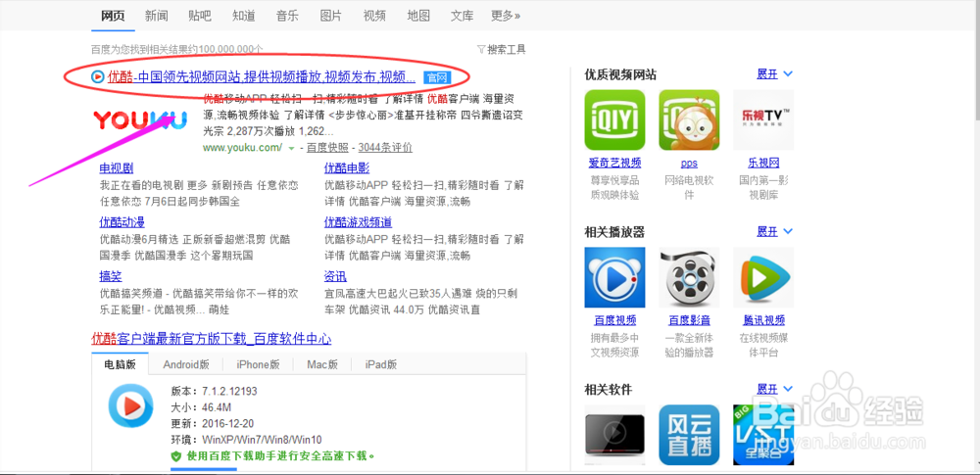This screenshot has width=980, height=475.
Task: Click the pps text link
Action: click(x=689, y=164)
